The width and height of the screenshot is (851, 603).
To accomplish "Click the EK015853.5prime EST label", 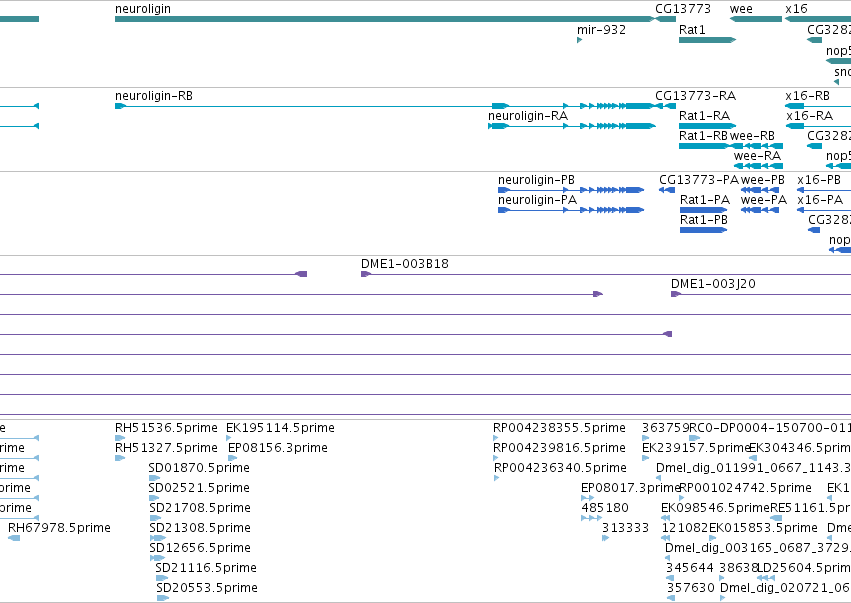I will pos(763,529).
